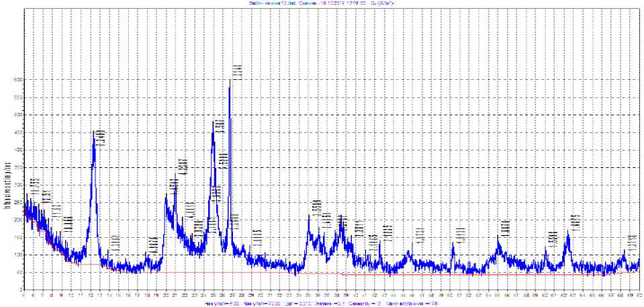Click the peak label above the 62.5-degree peak
Image resolution: width=644 pixels, height=307 pixels.
coord(577,223)
